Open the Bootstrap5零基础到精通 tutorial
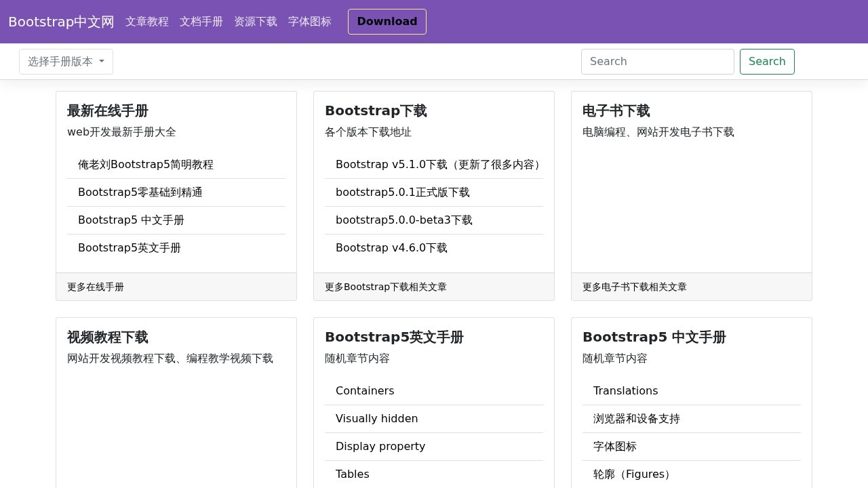868x488 pixels. coord(140,192)
